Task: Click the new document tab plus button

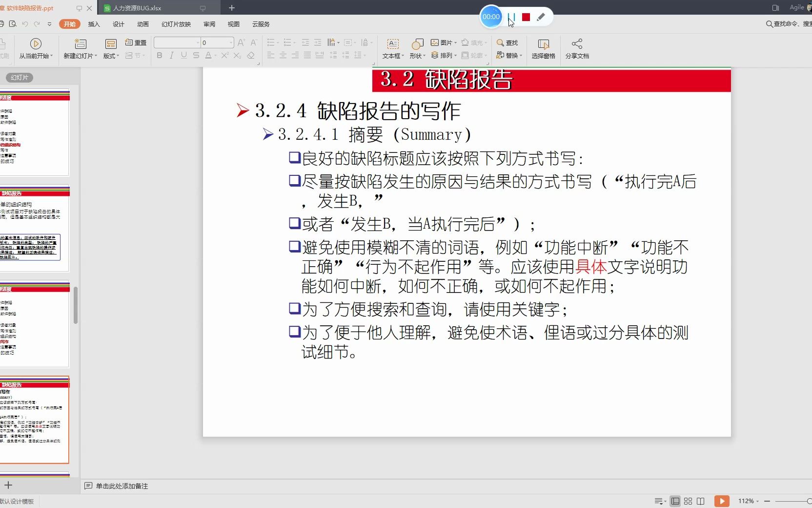Action: (232, 8)
